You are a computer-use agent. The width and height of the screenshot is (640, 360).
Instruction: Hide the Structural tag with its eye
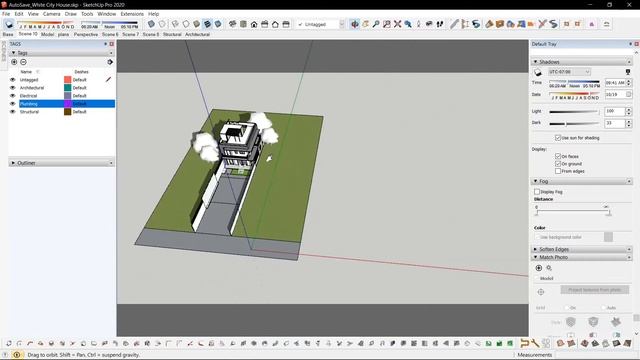[x=13, y=111]
